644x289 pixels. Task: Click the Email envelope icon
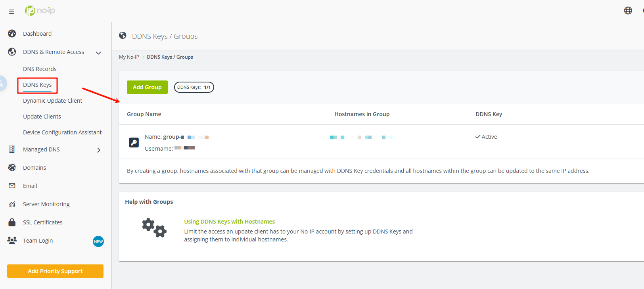pos(12,186)
